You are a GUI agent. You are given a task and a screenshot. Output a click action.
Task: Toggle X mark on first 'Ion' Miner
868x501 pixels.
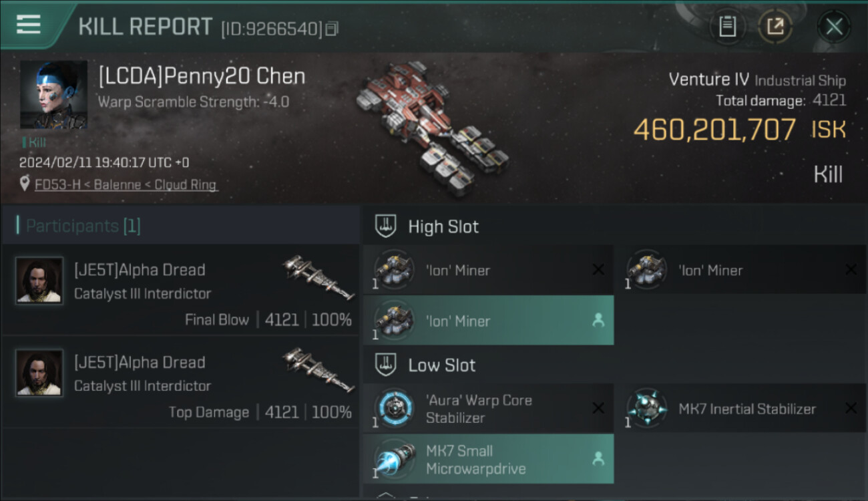click(x=598, y=270)
